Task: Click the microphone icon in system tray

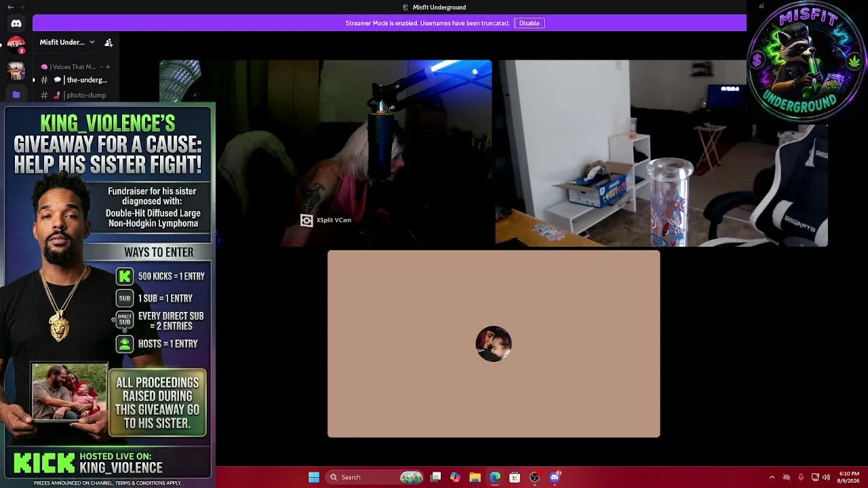Action: [801, 477]
